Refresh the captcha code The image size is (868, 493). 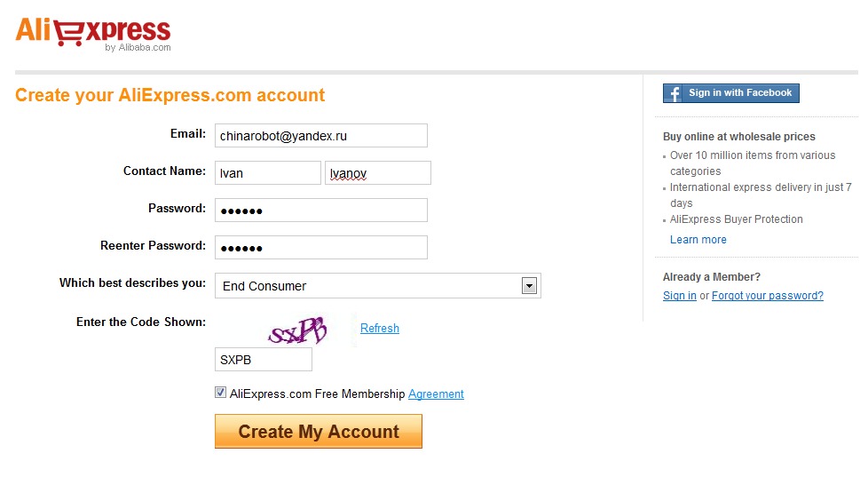point(380,329)
